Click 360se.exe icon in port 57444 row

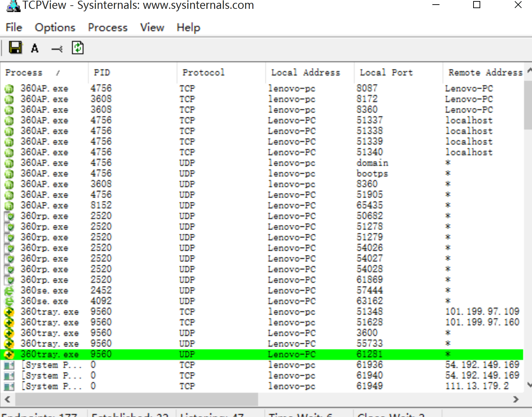point(9,291)
